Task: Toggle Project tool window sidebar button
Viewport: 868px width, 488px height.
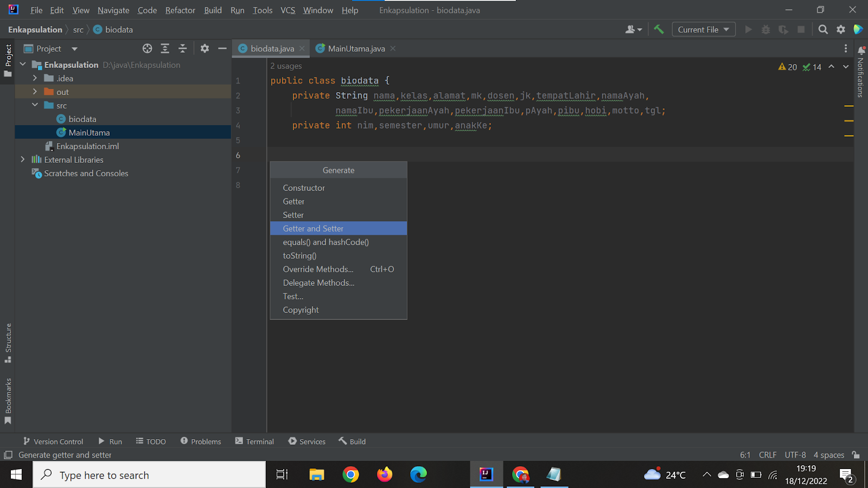Action: point(8,60)
